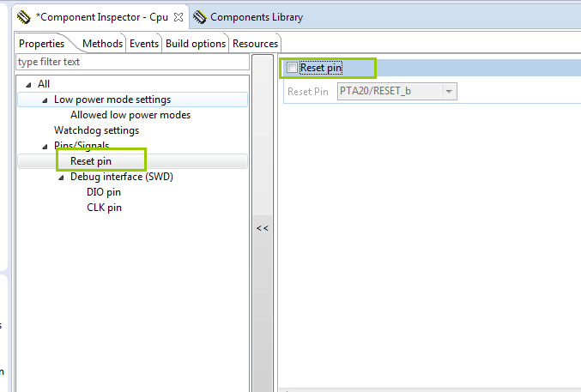581x392 pixels.
Task: Collapse Debug interface (SWD) node
Action: pyautogui.click(x=61, y=177)
